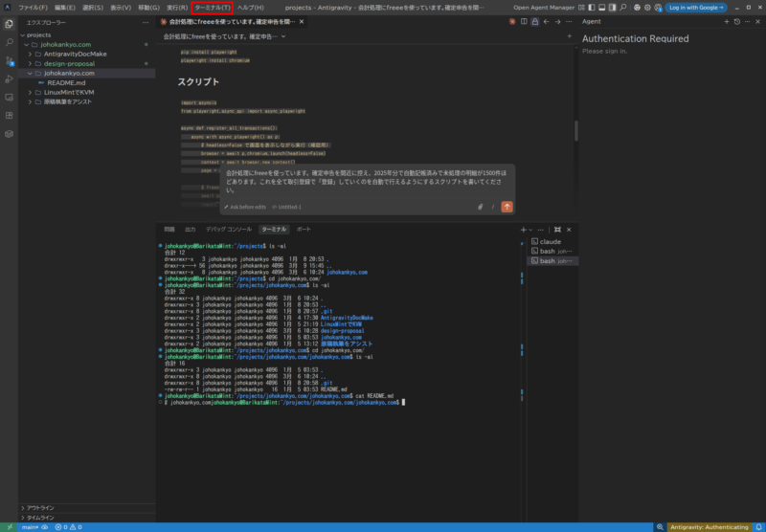Open the ターミナル(T) menu

click(x=213, y=7)
